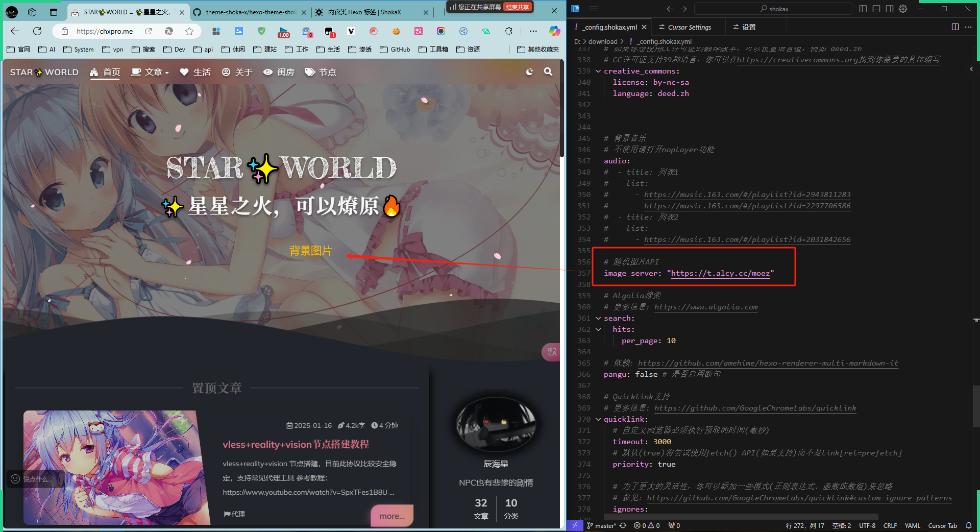The height and width of the screenshot is (532, 980).
Task: Open the 生活 page link
Action: (x=195, y=72)
